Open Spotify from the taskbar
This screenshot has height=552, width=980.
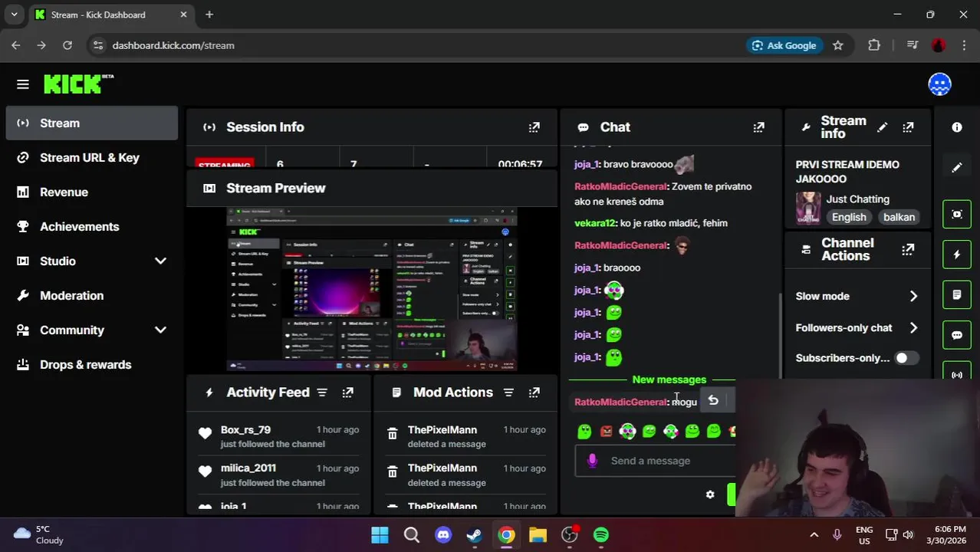pos(601,534)
